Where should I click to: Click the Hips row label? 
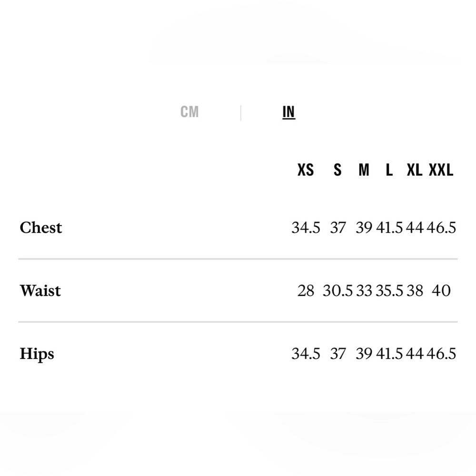37,354
